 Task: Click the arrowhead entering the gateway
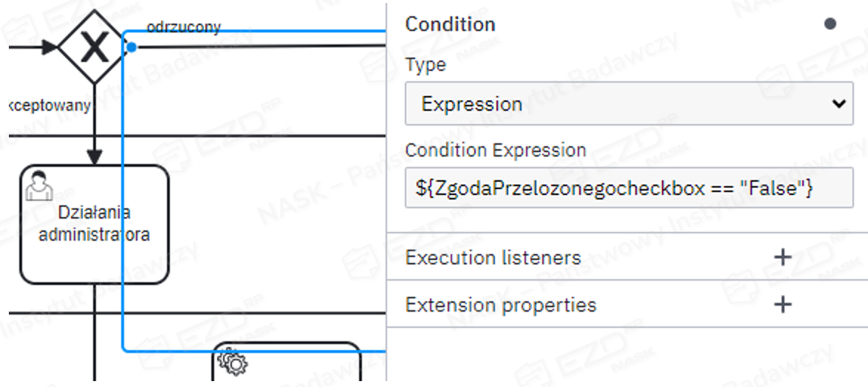[x=49, y=48]
